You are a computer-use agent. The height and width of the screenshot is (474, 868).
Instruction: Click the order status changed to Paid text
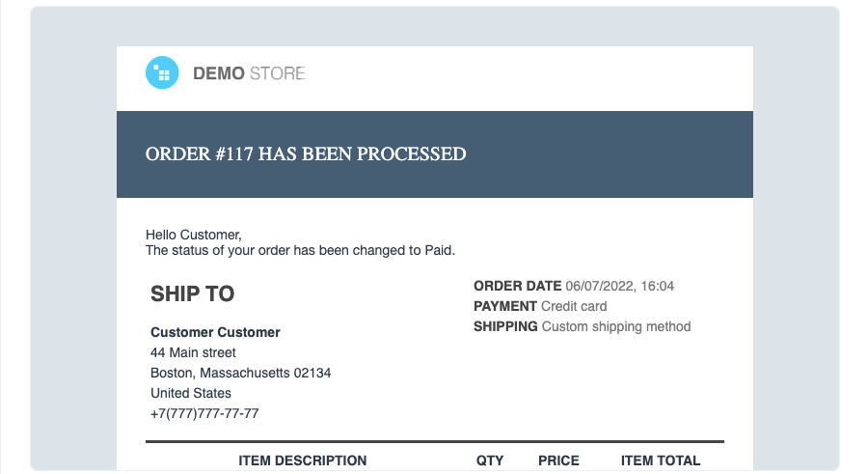click(300, 250)
